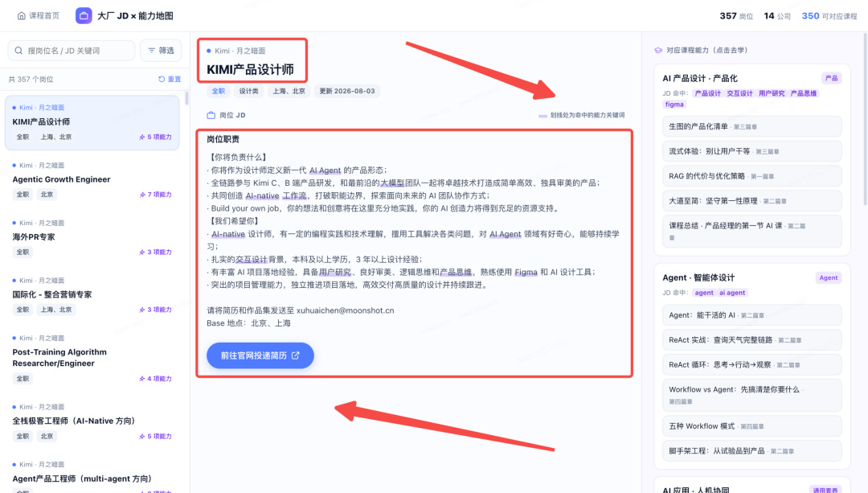Click the 5 项能力 badge on KIMI产品设计师

point(156,137)
